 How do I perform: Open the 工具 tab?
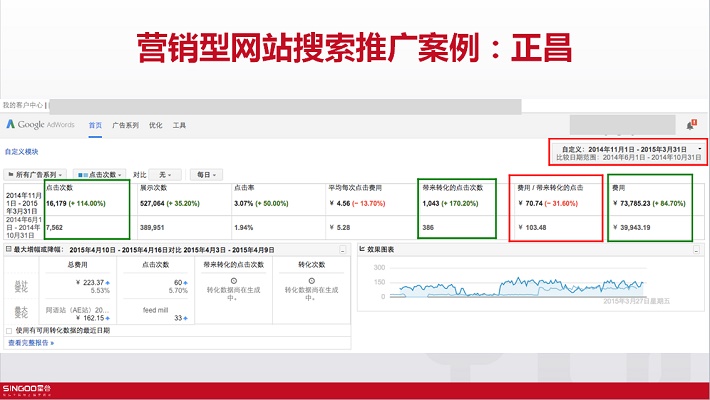pos(179,125)
